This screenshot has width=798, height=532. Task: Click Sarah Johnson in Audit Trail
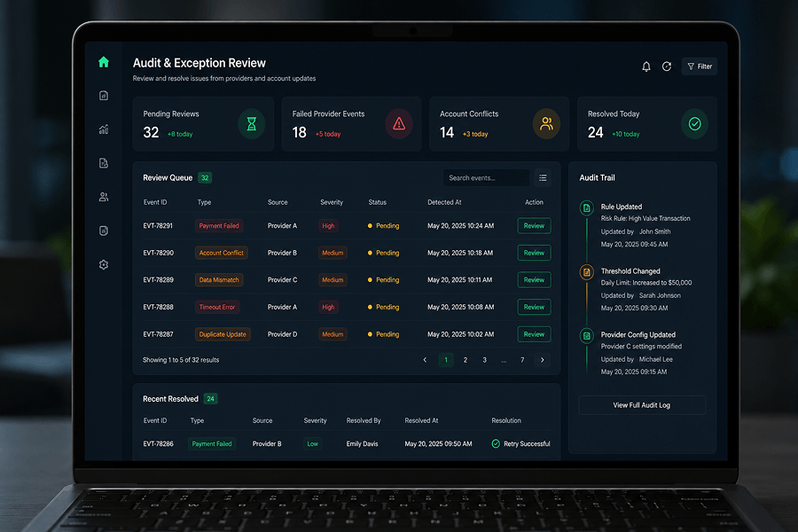pyautogui.click(x=660, y=295)
